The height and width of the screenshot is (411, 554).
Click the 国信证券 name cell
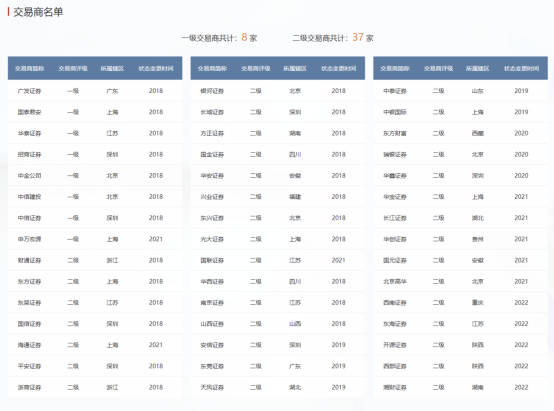29,324
